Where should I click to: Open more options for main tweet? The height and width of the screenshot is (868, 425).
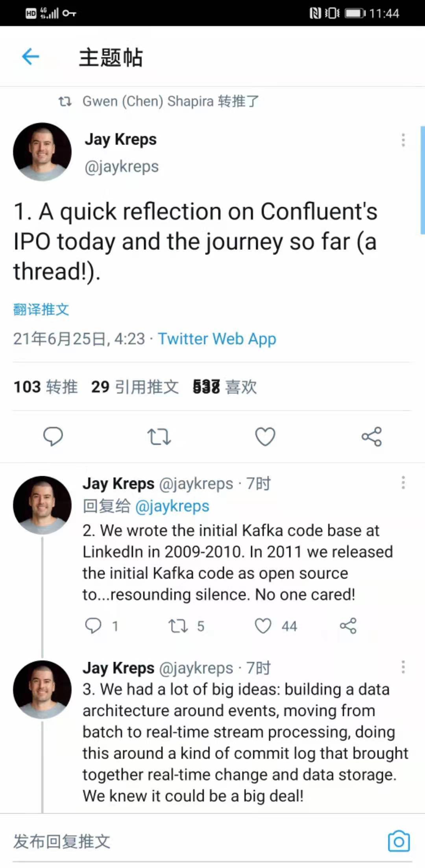(403, 140)
